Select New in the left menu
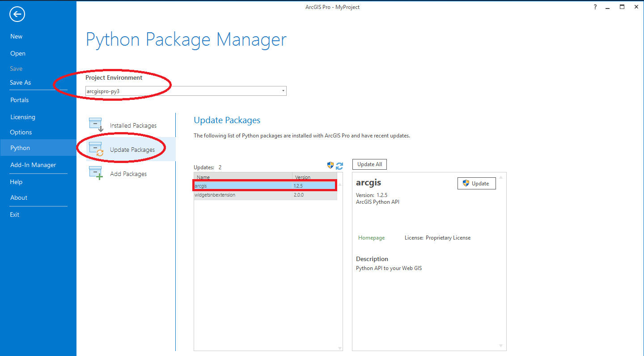 17,37
